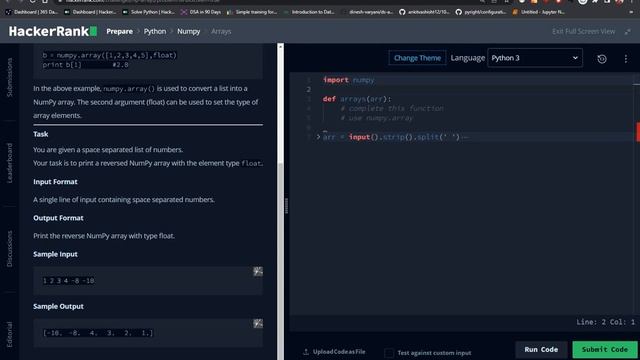Click the '# use numpy.array' comment line
The height and width of the screenshot is (360, 640).
[x=377, y=118]
